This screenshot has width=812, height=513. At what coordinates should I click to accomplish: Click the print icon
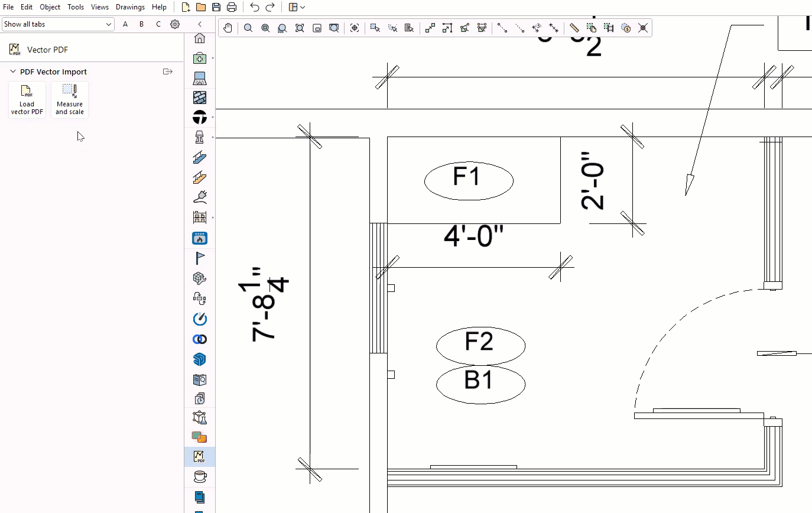pyautogui.click(x=232, y=7)
